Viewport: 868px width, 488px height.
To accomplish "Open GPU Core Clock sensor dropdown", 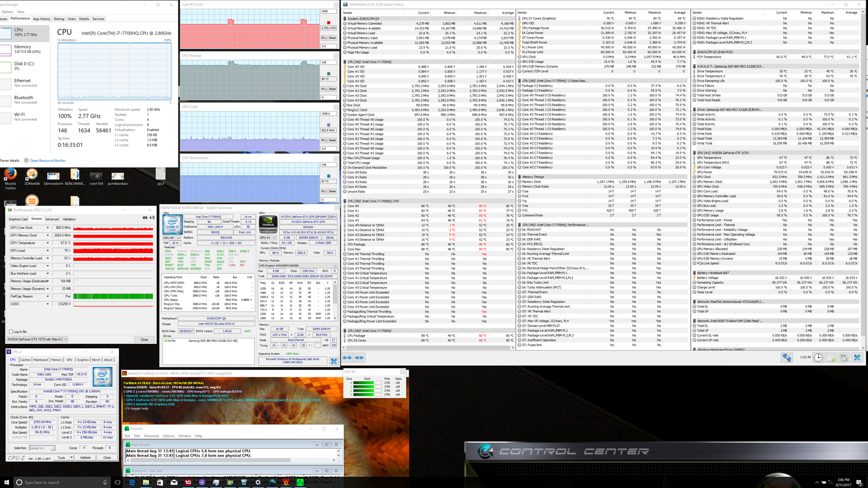I will [x=47, y=228].
